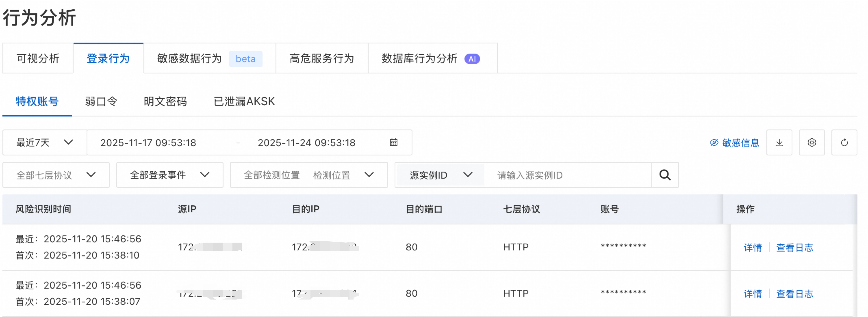The width and height of the screenshot is (868, 317).
Task: Click the magnifier search icon
Action: (664, 175)
